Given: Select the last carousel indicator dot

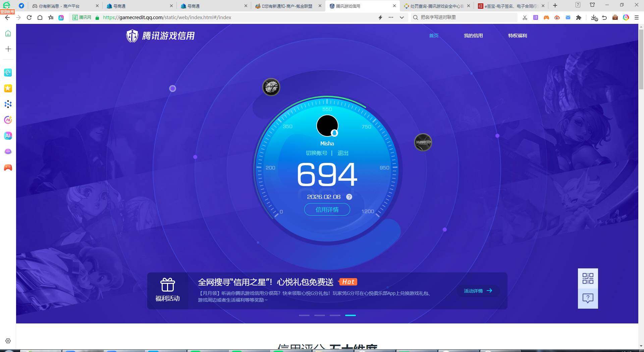Looking at the screenshot, I should 350,315.
